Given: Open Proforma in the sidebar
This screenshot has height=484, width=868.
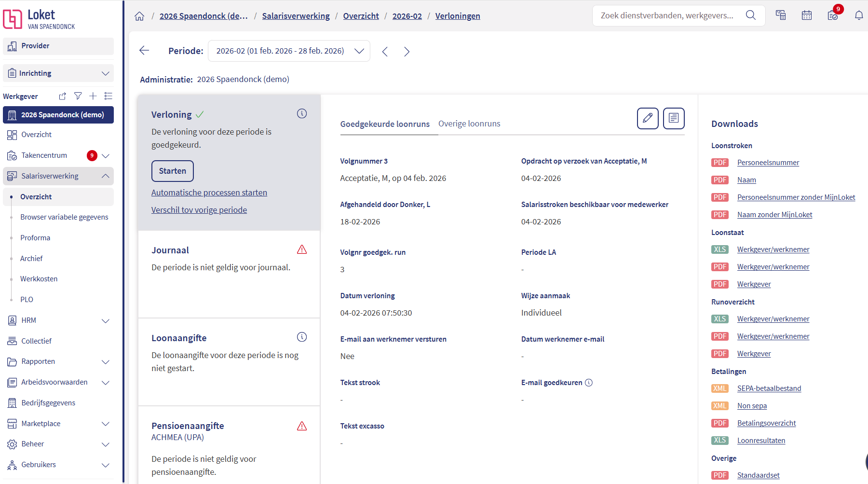Looking at the screenshot, I should (35, 238).
